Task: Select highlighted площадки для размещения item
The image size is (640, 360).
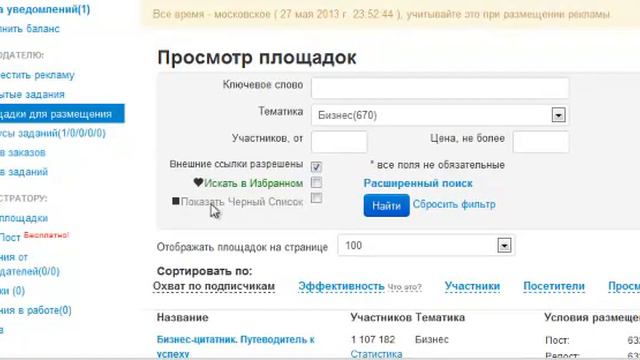Action: [x=62, y=113]
